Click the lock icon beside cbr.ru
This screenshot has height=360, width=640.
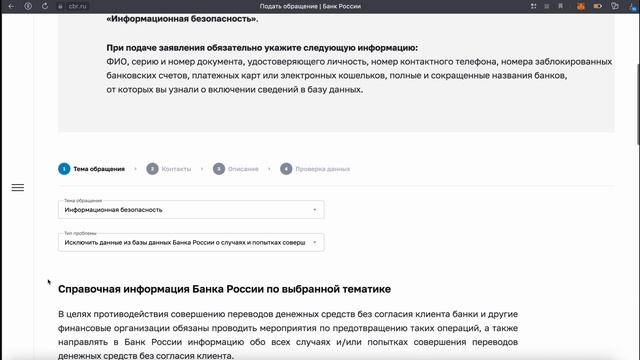coord(60,7)
